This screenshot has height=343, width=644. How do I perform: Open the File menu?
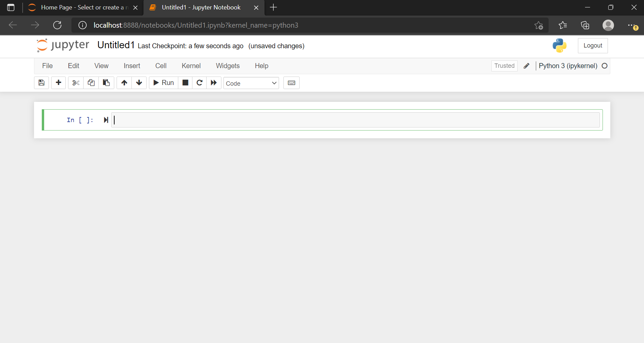(48, 66)
